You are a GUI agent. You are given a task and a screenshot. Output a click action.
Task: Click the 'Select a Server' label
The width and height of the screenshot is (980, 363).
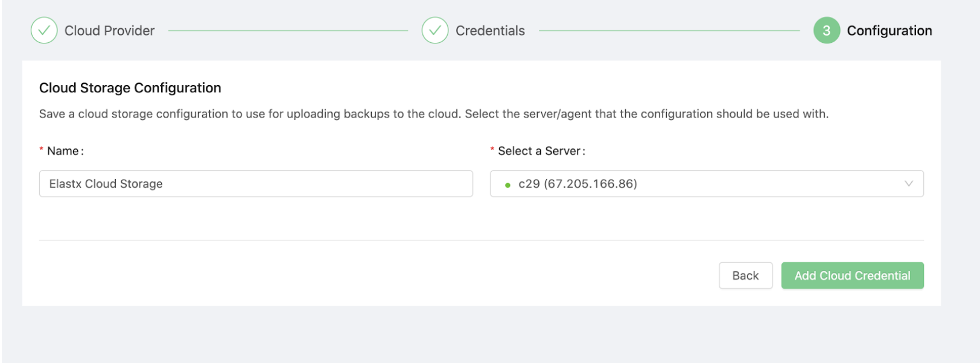pos(541,151)
